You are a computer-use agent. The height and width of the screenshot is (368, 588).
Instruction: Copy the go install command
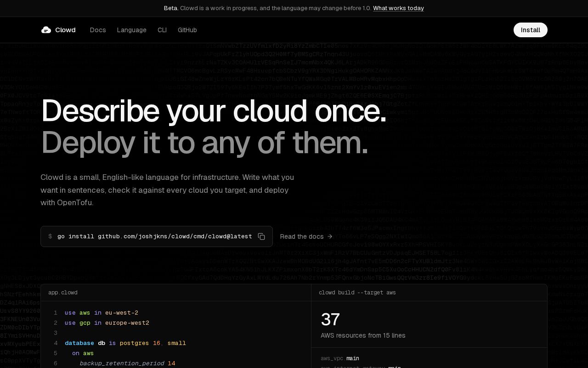click(261, 236)
